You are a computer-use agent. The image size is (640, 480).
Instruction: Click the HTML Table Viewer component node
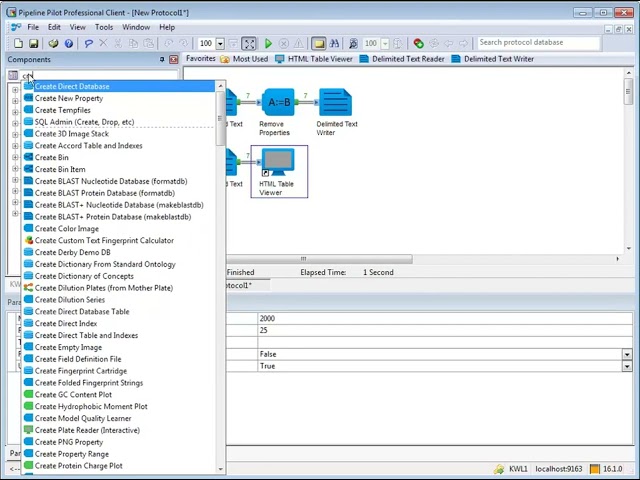click(278, 162)
